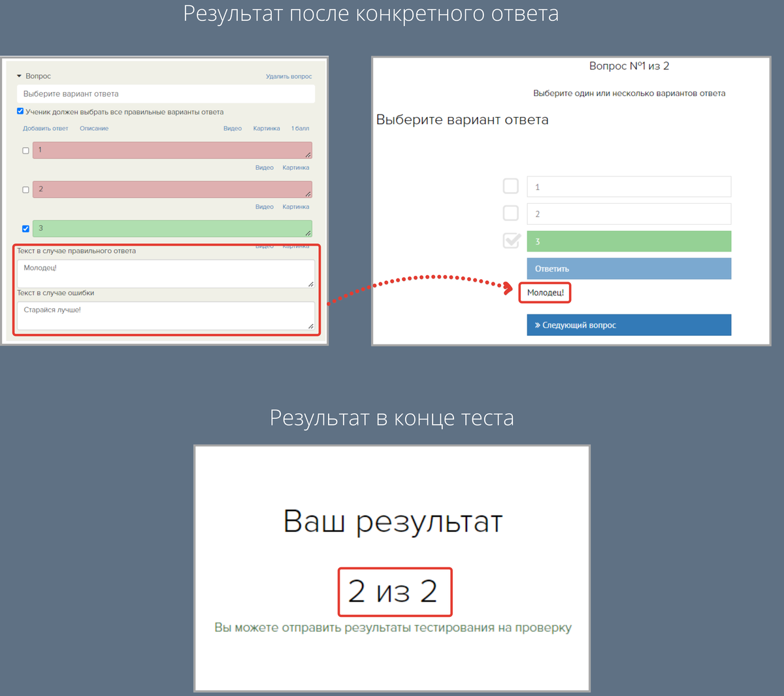This screenshot has width=784, height=696.
Task: Click the Следующий вопрос button
Action: click(x=629, y=325)
